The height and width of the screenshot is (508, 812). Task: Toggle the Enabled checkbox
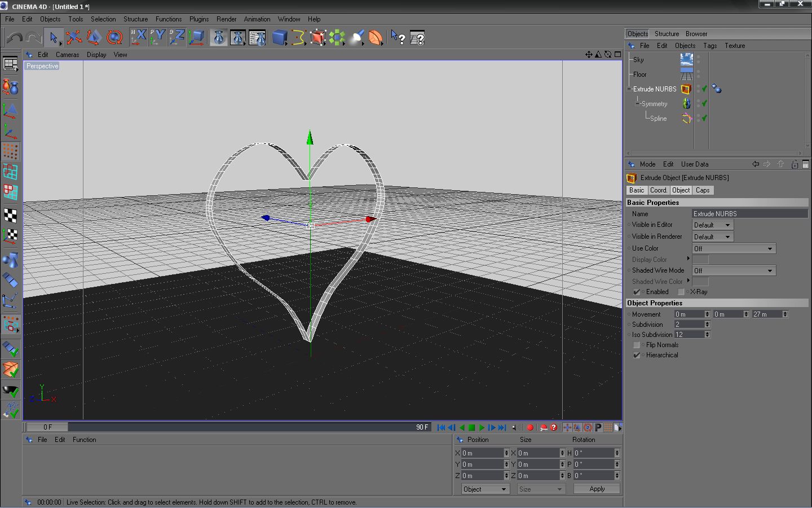(x=637, y=292)
